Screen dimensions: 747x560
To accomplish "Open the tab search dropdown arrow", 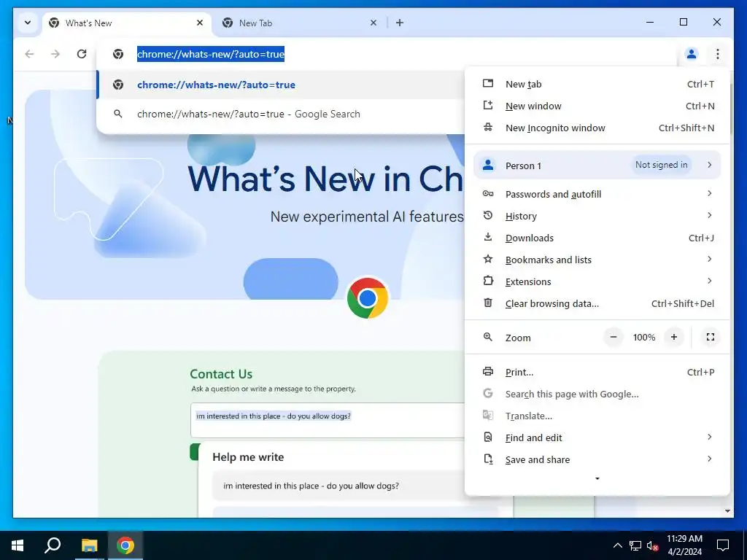I will pos(28,23).
